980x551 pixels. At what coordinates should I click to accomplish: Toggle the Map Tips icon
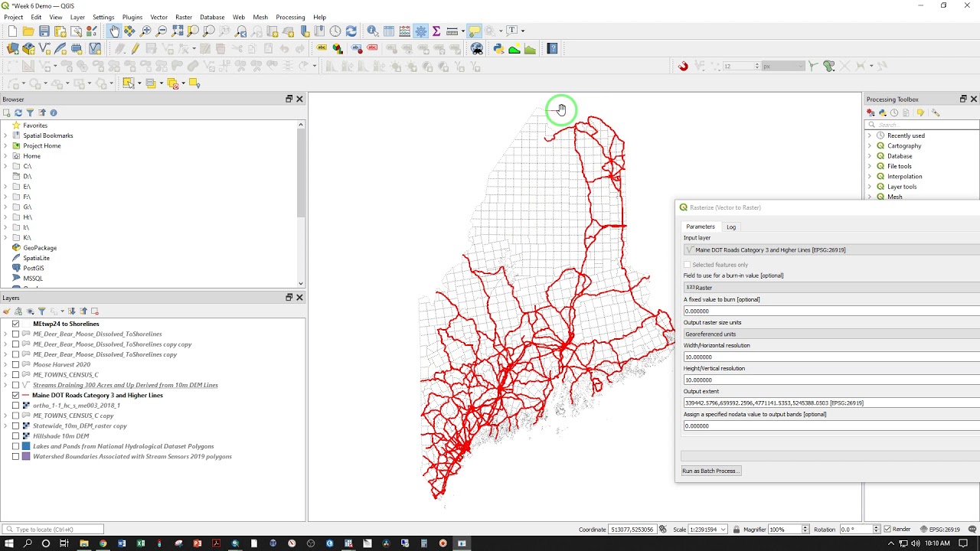coord(475,31)
